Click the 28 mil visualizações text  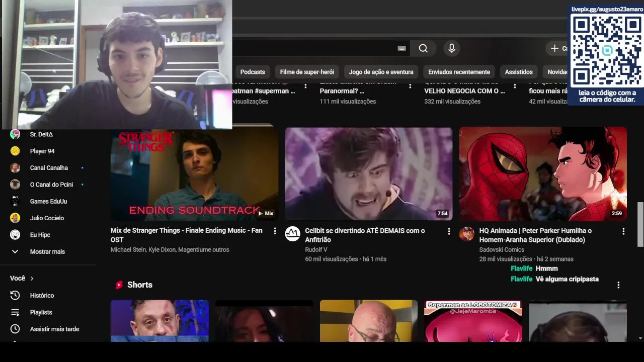(x=506, y=259)
